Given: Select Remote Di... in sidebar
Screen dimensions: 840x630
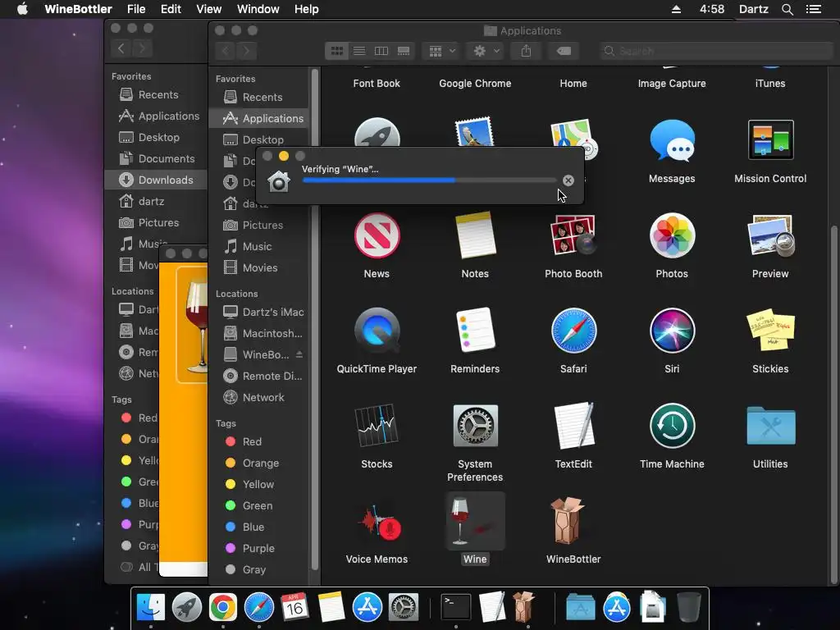Looking at the screenshot, I should click(258, 376).
